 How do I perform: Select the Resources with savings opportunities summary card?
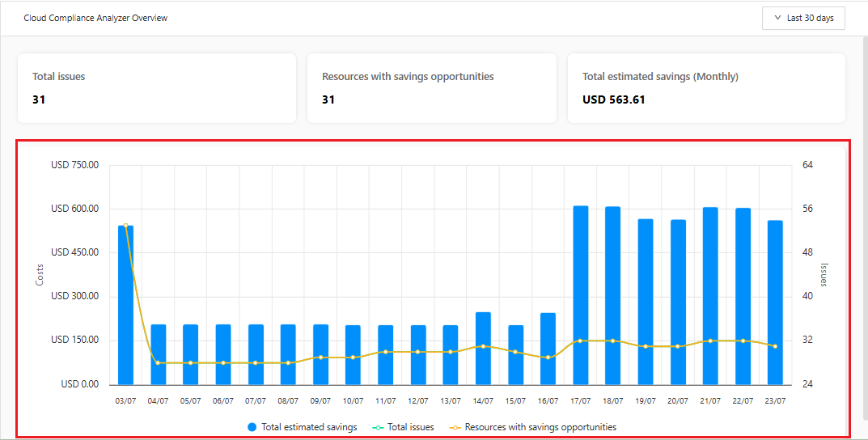pos(431,88)
